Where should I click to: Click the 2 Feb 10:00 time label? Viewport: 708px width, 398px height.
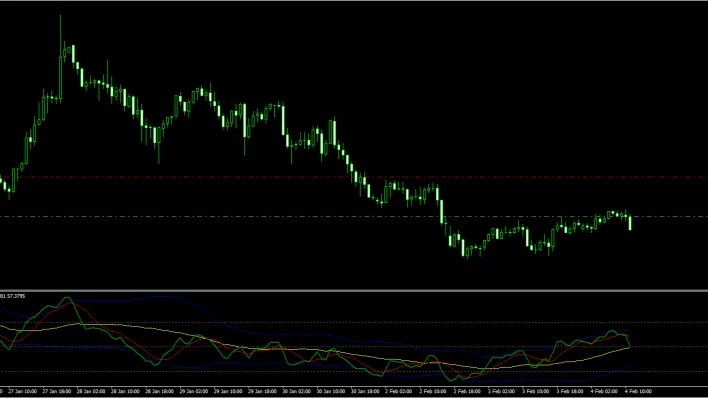(433, 391)
